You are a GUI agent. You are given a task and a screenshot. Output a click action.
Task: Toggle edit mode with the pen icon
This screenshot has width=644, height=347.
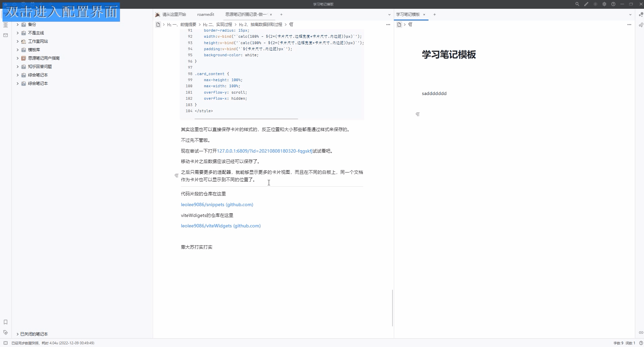[x=587, y=4]
